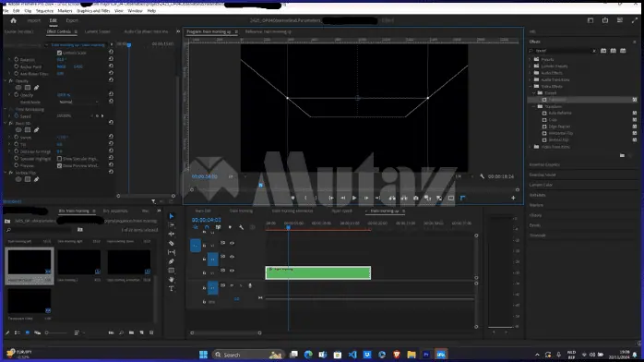Open the Sequence menu
This screenshot has width=644, height=362.
click(x=44, y=11)
